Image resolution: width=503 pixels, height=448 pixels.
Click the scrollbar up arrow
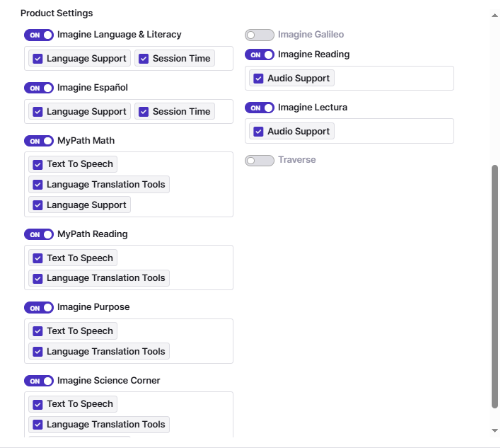pos(495,14)
